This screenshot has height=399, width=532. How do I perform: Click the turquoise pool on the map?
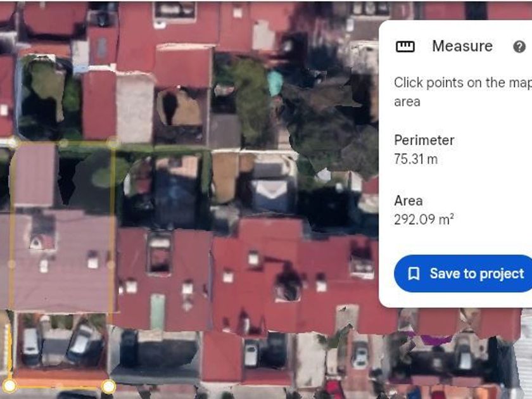tap(275, 82)
